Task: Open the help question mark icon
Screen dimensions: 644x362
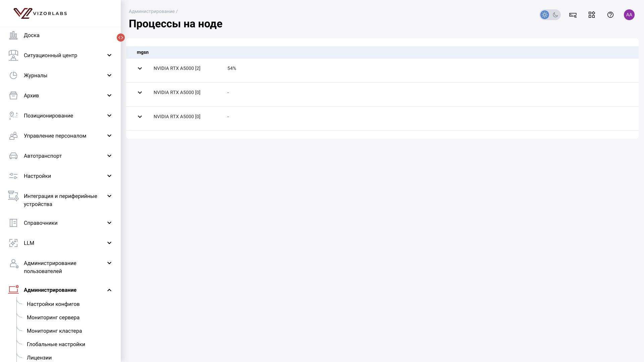Action: click(x=610, y=15)
